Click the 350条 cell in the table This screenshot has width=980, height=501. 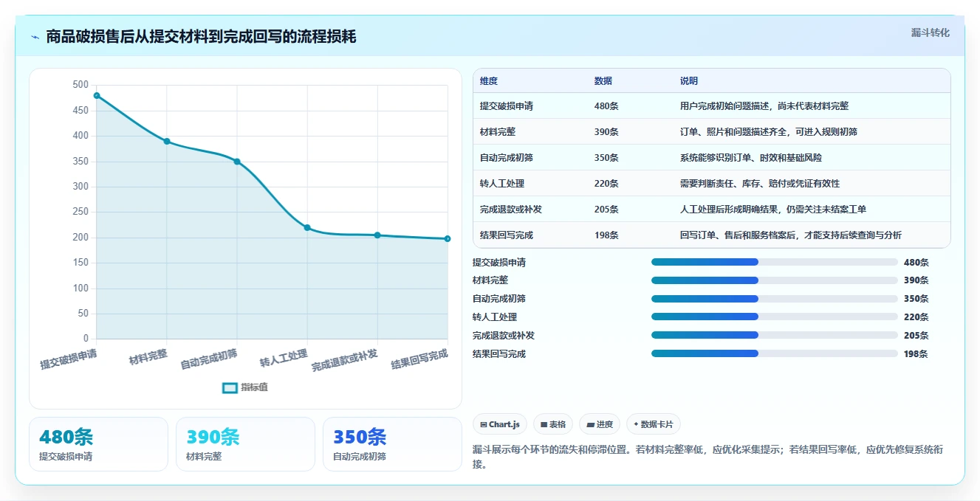point(606,158)
